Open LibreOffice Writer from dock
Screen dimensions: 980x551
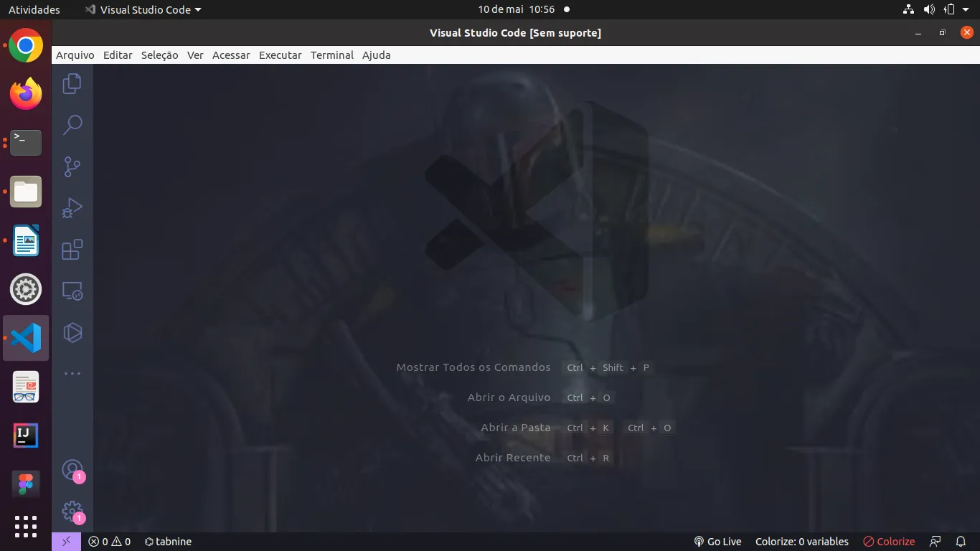(26, 240)
